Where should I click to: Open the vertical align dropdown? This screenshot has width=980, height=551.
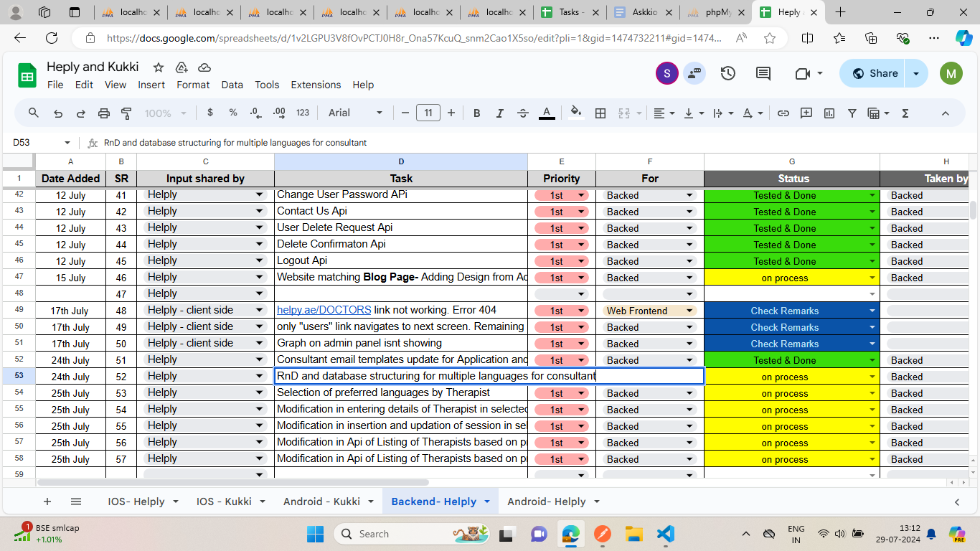tap(694, 113)
